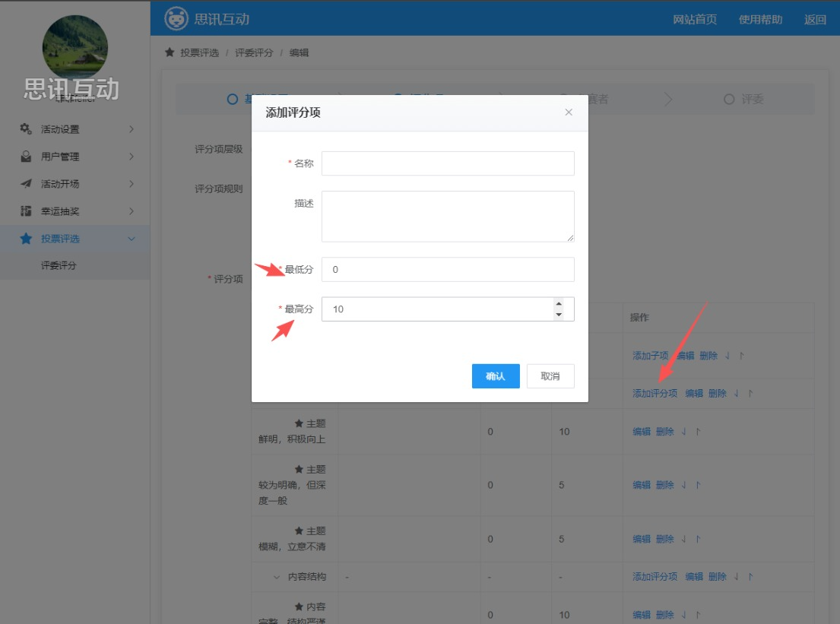The width and height of the screenshot is (840, 624).
Task: Select the 评委 step radio circle
Action: [729, 100]
